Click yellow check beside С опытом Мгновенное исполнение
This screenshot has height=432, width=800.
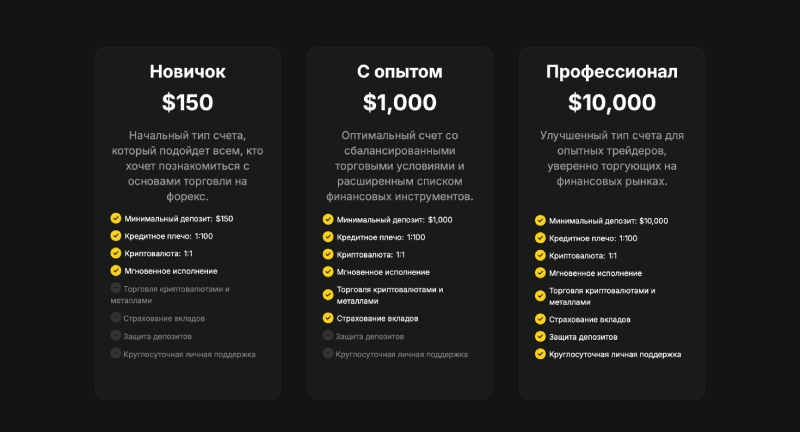328,272
